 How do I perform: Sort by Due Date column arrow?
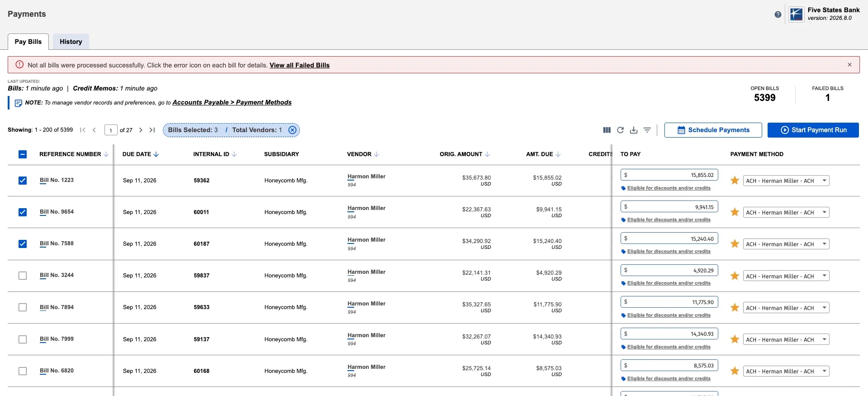[x=156, y=154]
